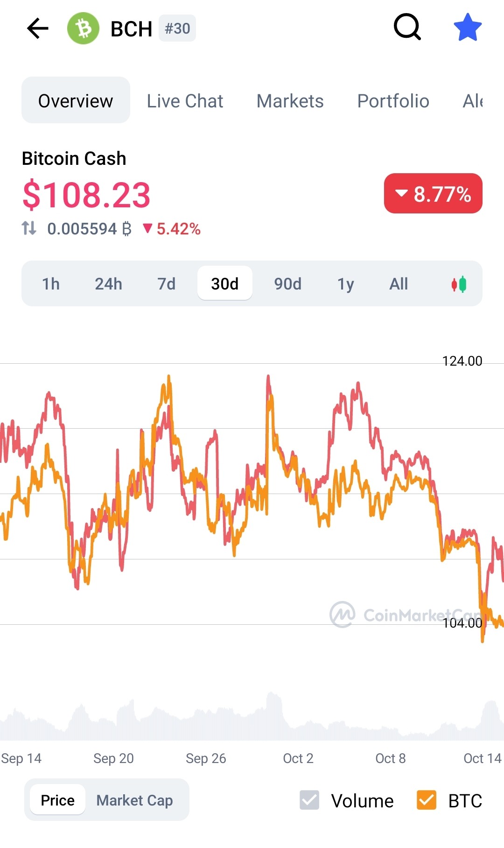Tap the BTC price swap arrows icon
This screenshot has width=504, height=848.
(x=29, y=228)
